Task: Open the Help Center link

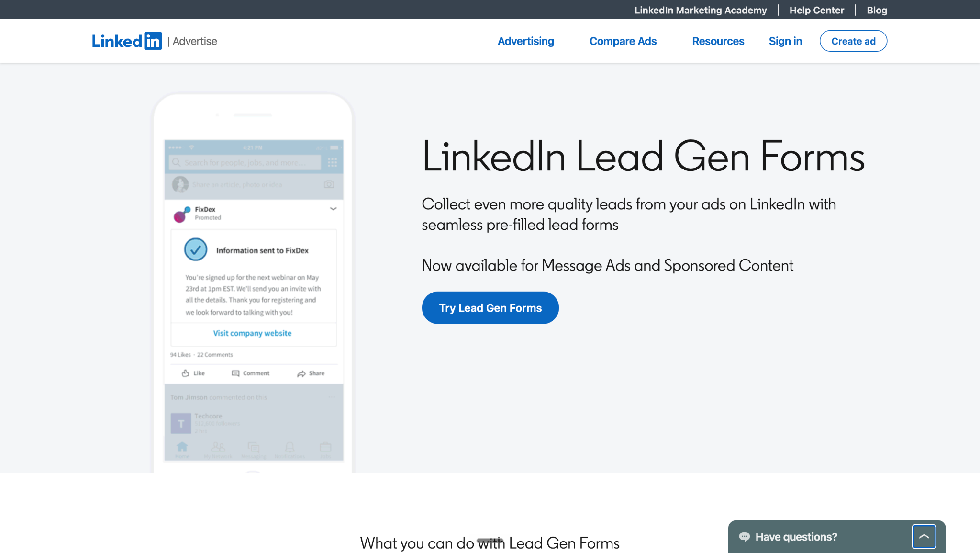Action: 816,10
